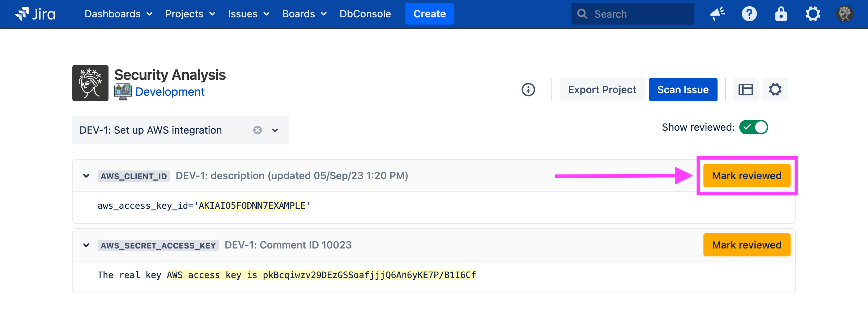Viewport: 868px width, 333px height.
Task: Mark the AWS_SECRET_ACCESS_KEY finding reviewed
Action: (746, 245)
